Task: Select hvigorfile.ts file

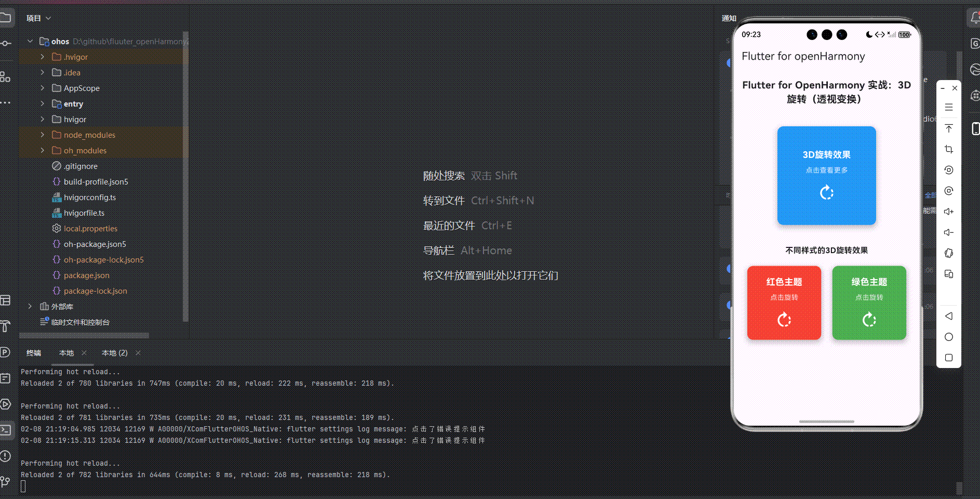Action: pyautogui.click(x=84, y=213)
